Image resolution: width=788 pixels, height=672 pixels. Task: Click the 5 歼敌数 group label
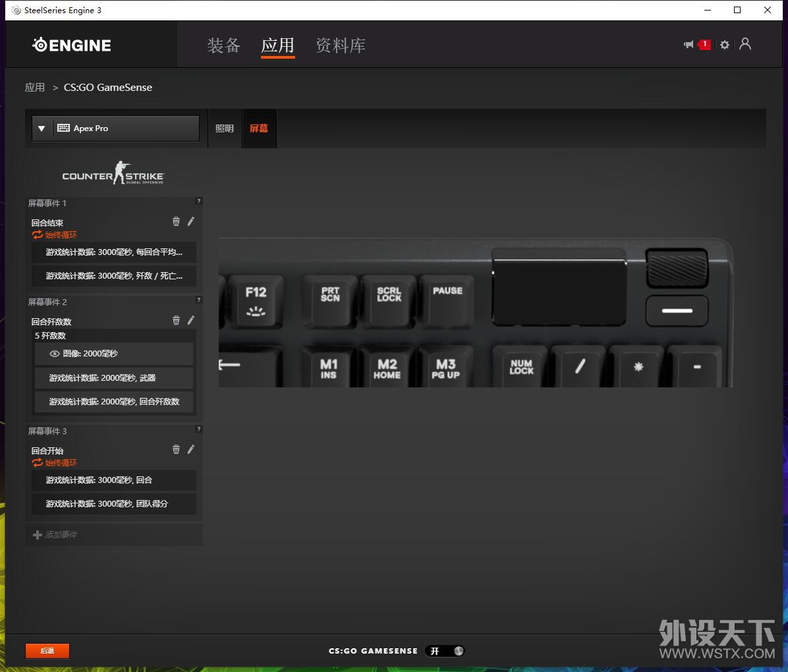pyautogui.click(x=50, y=336)
